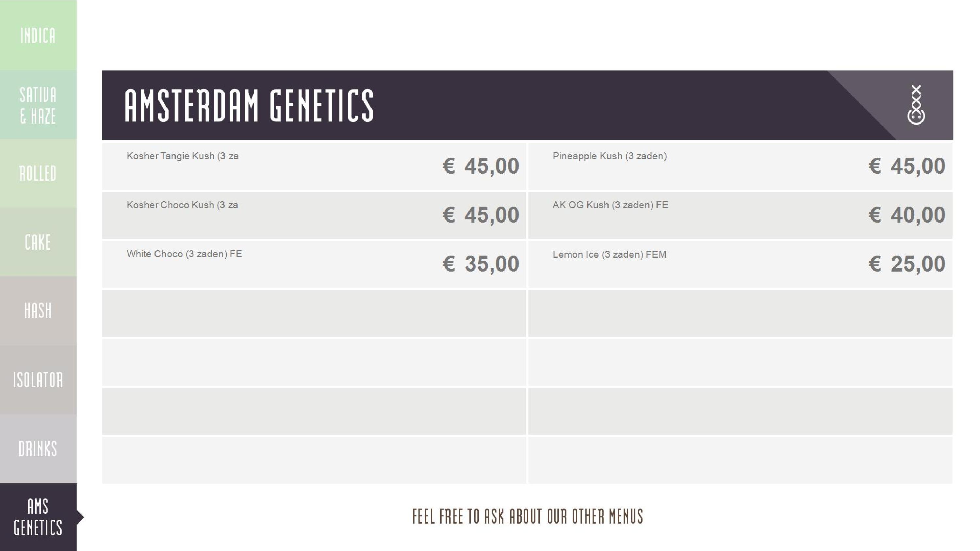Click the Amsterdam Genetics logo icon
Image resolution: width=980 pixels, height=551 pixels.
click(x=916, y=105)
